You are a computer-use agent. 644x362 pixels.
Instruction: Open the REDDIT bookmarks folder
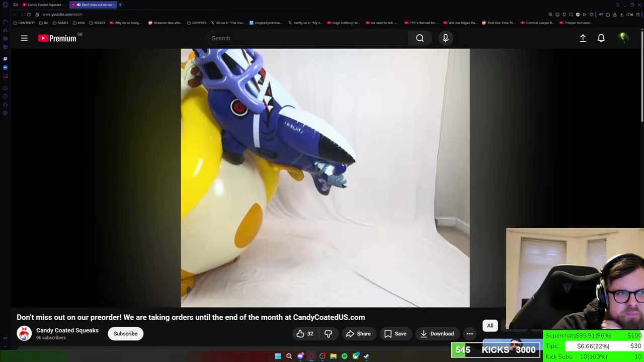(x=97, y=23)
